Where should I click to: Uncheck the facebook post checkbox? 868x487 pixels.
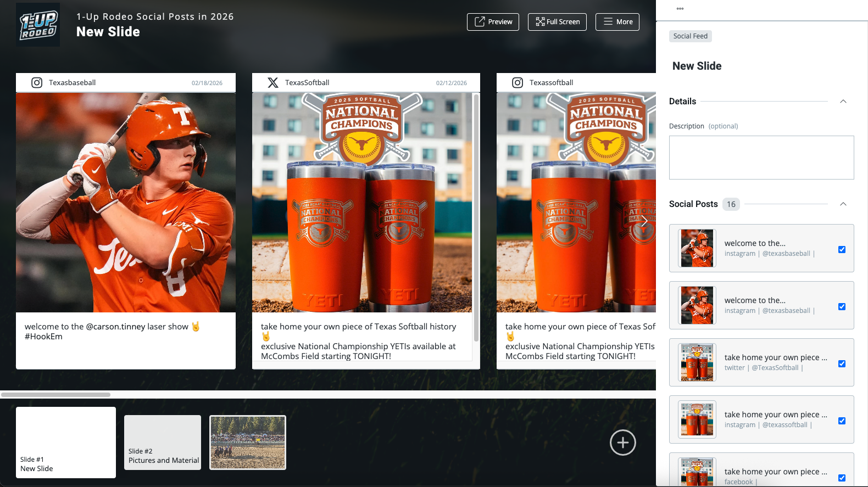click(842, 478)
